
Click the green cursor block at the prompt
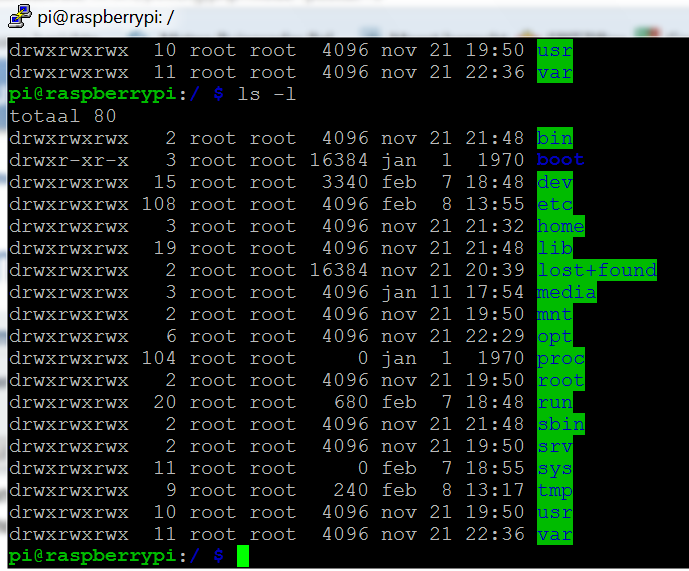(x=243, y=556)
